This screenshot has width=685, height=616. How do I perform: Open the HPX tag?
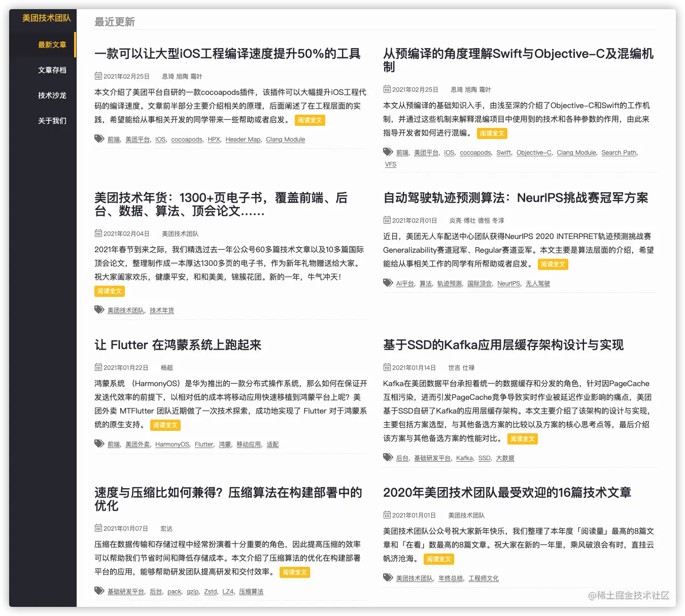pos(214,140)
